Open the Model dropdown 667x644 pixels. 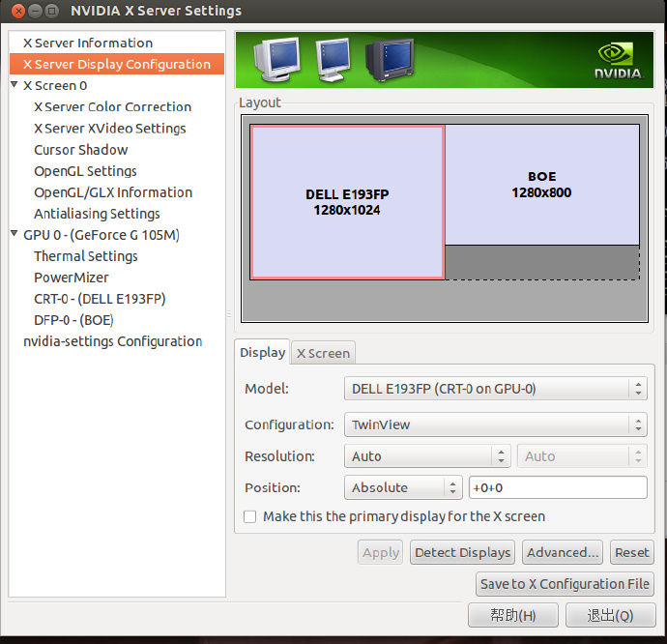496,389
